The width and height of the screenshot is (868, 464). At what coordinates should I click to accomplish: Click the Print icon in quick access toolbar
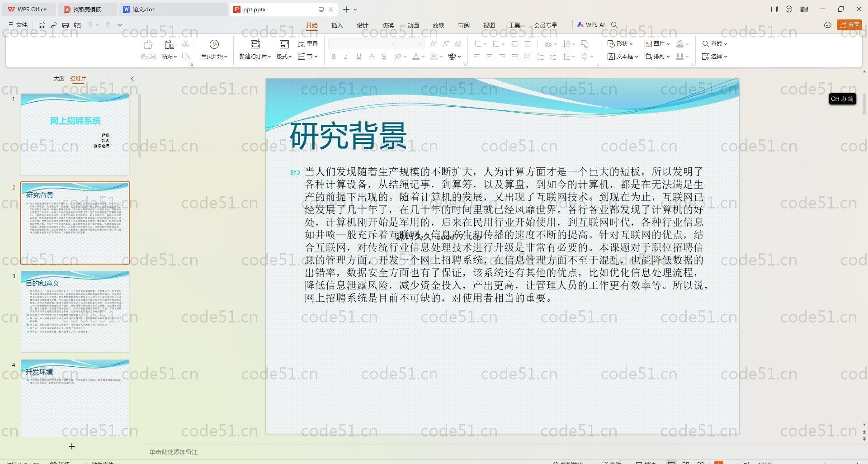[x=66, y=25]
